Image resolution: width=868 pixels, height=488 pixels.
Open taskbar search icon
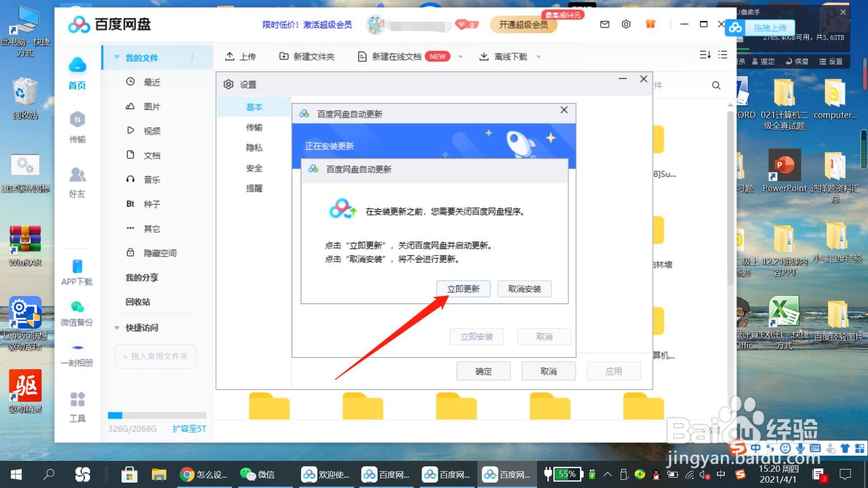click(49, 474)
